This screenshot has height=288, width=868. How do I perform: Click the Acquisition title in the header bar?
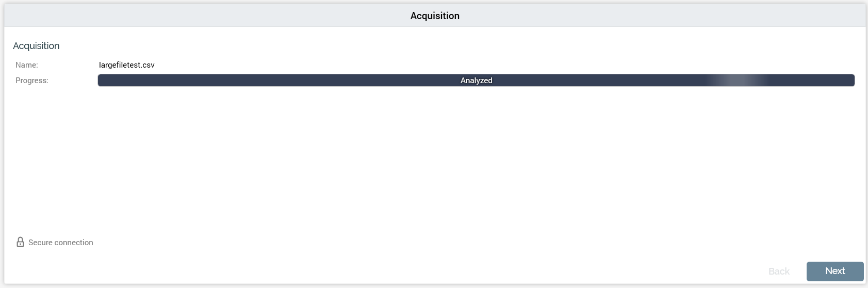[x=435, y=16]
